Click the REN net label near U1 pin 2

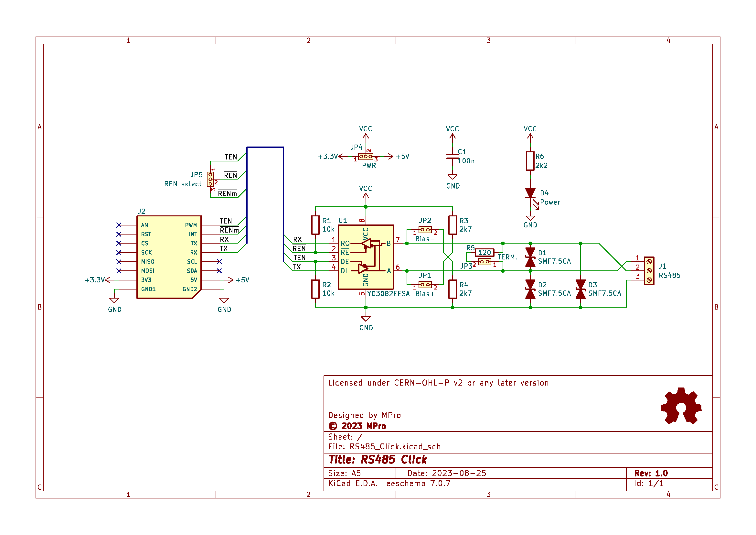(x=299, y=248)
